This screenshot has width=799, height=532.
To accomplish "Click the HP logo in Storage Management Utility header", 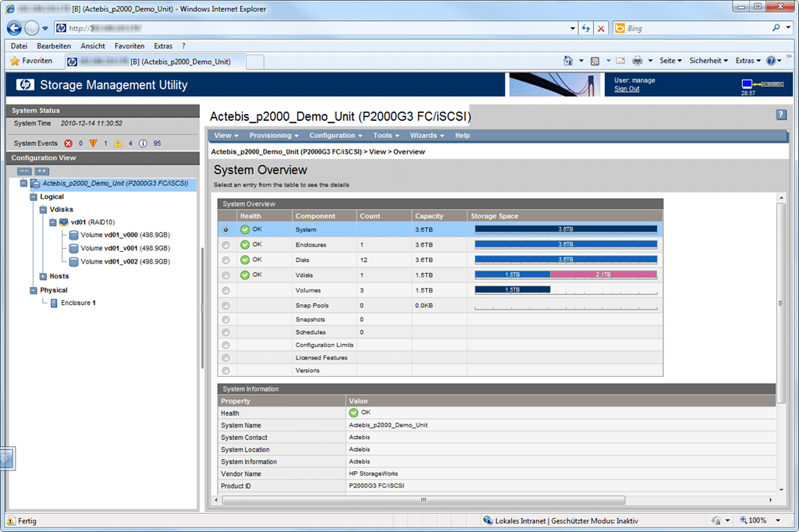I will click(x=25, y=84).
